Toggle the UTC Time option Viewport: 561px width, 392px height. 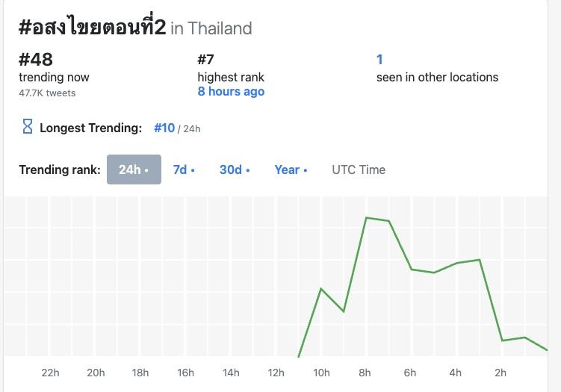click(x=359, y=169)
